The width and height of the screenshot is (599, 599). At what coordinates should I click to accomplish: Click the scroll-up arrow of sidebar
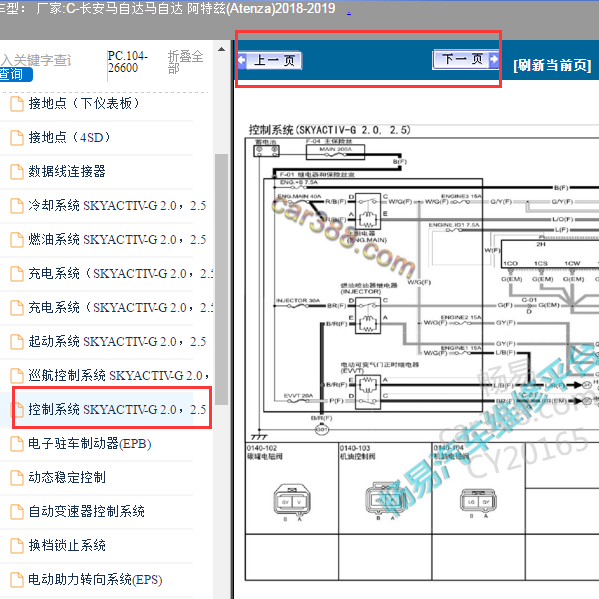221,49
